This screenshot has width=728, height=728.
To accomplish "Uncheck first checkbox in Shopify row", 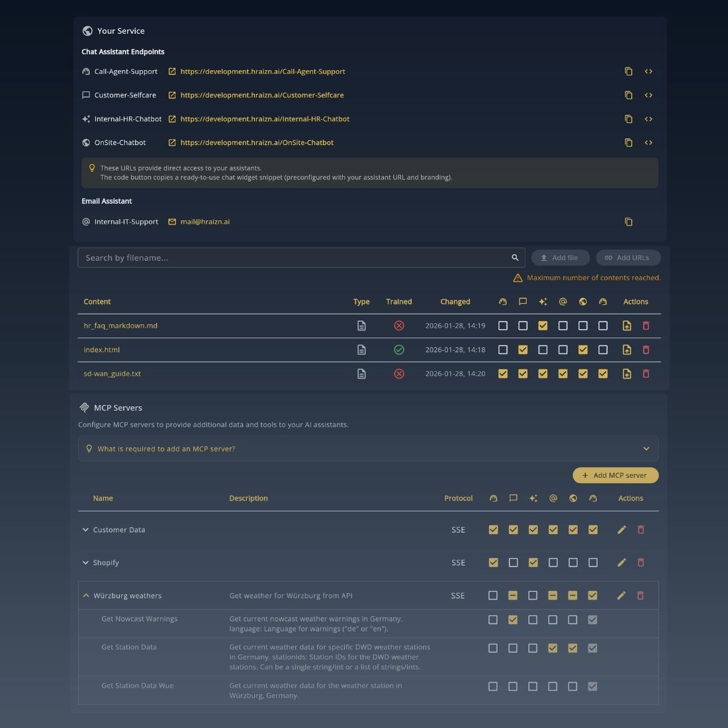I will click(x=493, y=563).
